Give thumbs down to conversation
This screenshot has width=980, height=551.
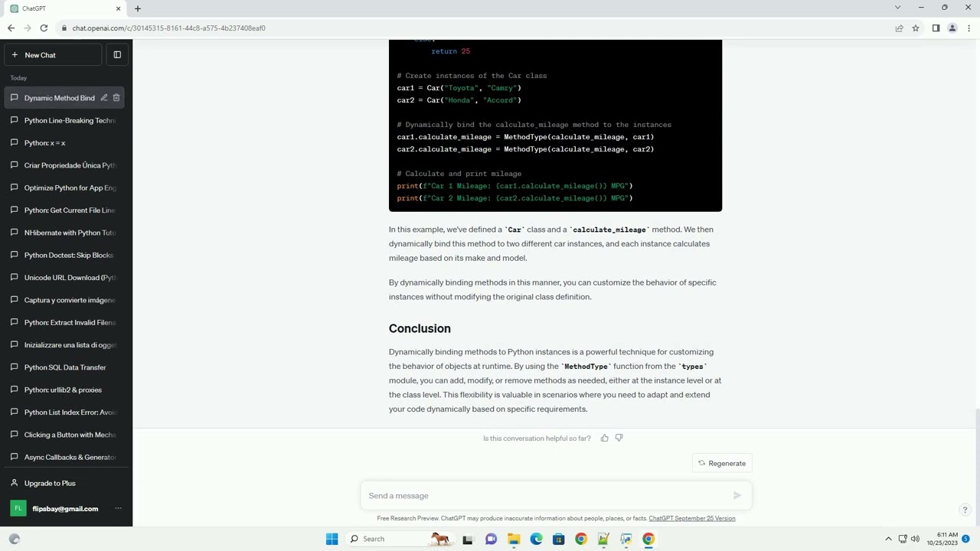pos(619,439)
